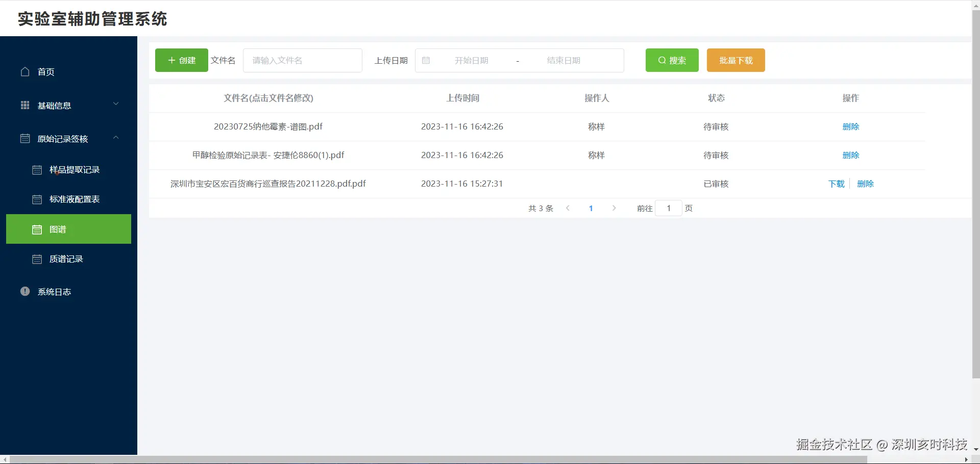Click the 文件名(点击文件名修改) column header
980x464 pixels.
click(268, 98)
